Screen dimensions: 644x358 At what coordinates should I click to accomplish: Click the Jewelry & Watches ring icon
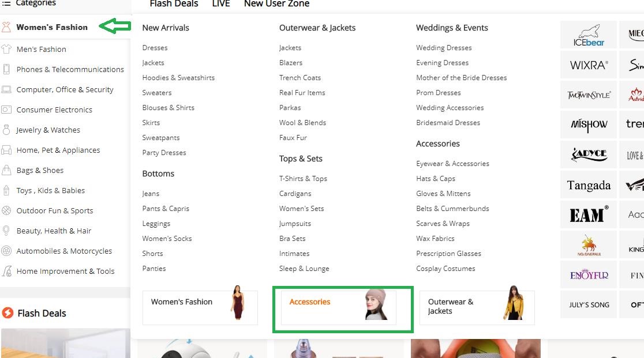coord(6,130)
